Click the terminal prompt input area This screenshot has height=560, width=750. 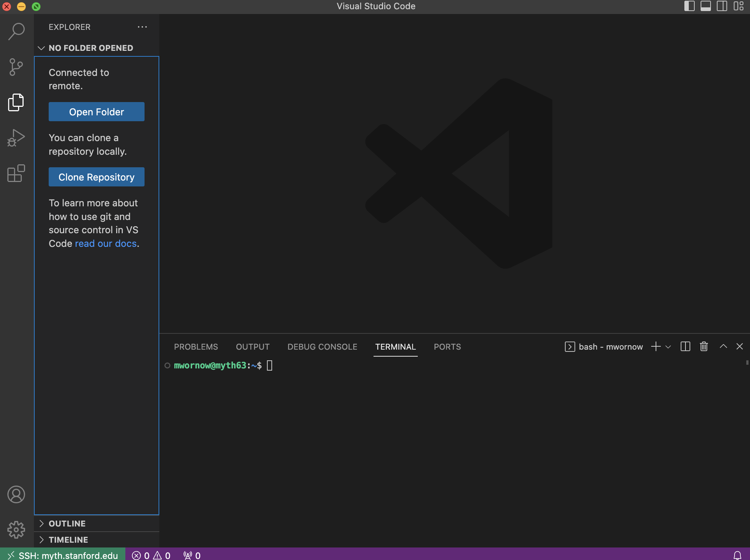(270, 365)
